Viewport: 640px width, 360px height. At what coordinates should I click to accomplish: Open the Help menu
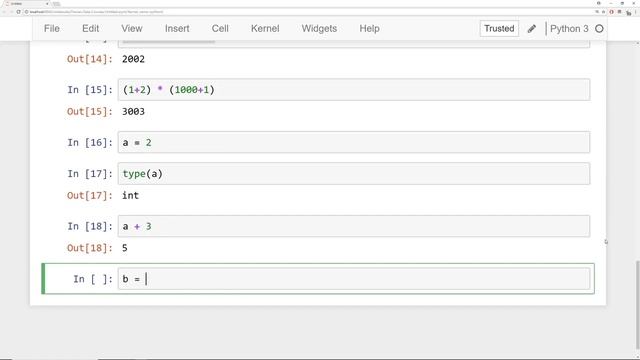pos(369,29)
